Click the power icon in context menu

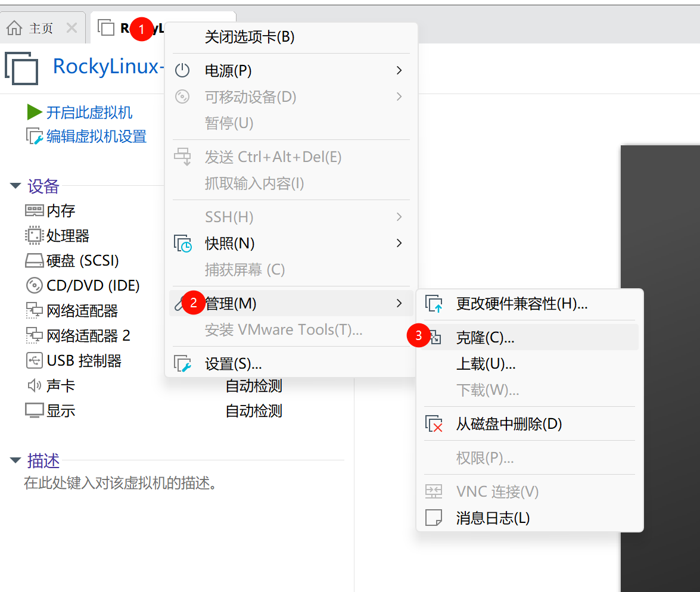[x=182, y=70]
